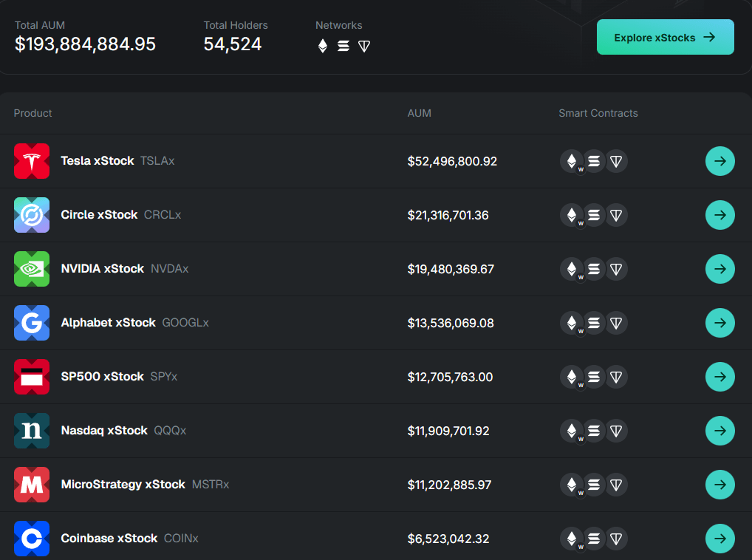Select the Nasdaq xStock product name
This screenshot has height=560, width=752.
104,431
